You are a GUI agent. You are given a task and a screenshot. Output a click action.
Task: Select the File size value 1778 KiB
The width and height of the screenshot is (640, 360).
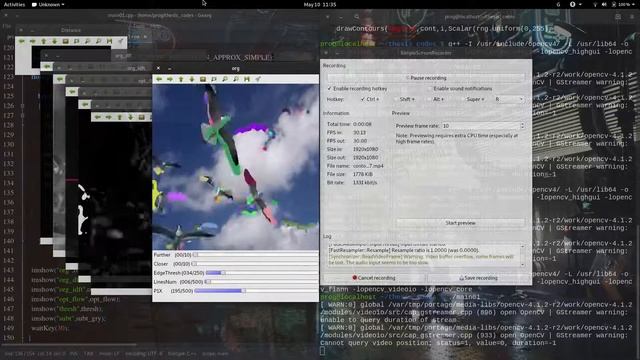[x=362, y=174]
